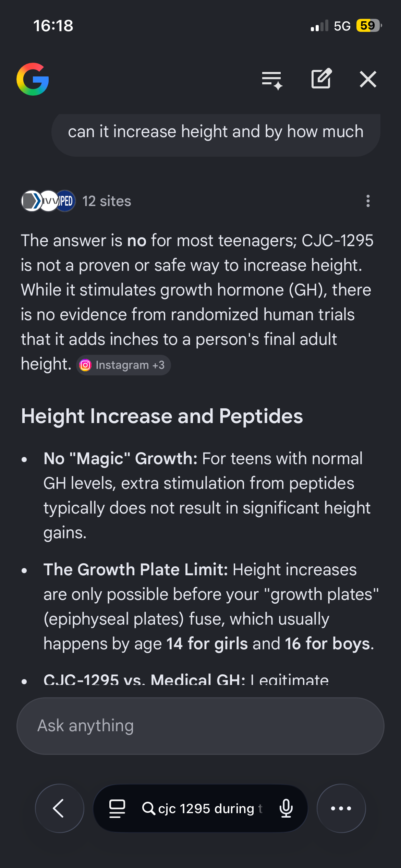Open the tabs overview icon in bottom bar
The height and width of the screenshot is (868, 401).
[x=117, y=808]
